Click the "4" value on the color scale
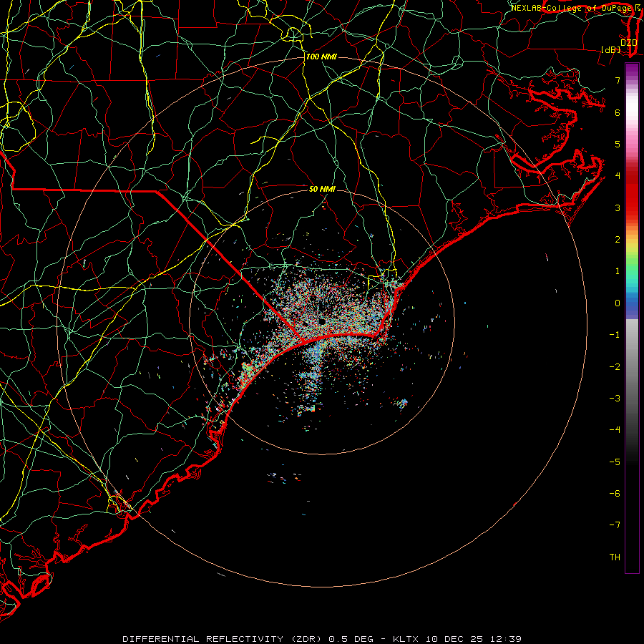The height and width of the screenshot is (644, 644). [x=618, y=176]
